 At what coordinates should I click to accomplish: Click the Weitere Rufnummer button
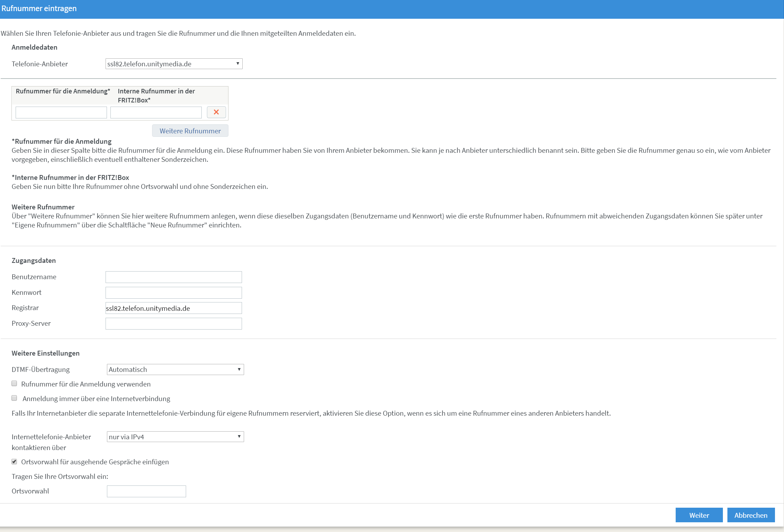click(x=190, y=131)
